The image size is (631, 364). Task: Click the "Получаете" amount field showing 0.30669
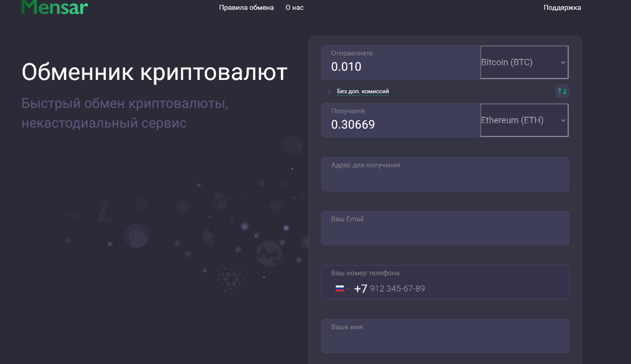tap(400, 120)
